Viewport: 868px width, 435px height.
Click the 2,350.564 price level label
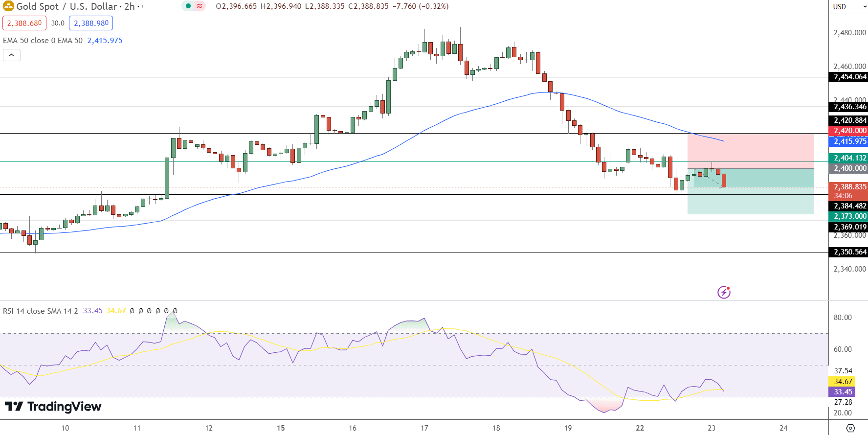(848, 252)
